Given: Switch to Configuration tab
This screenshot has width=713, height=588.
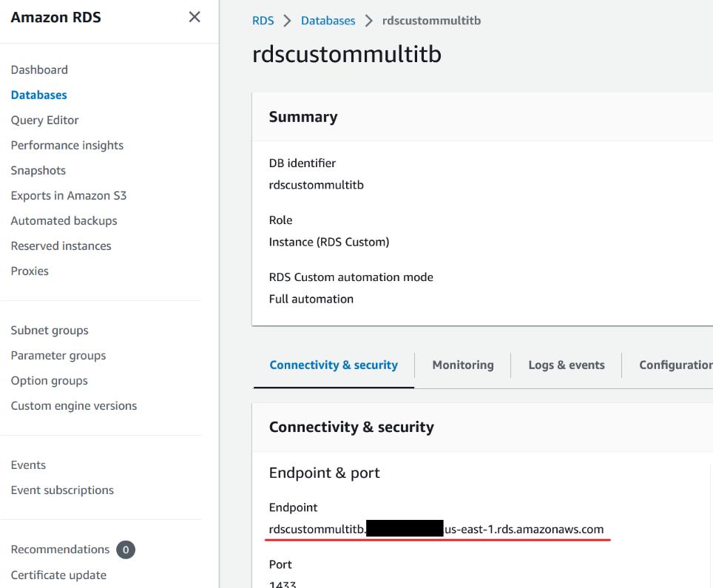Looking at the screenshot, I should (676, 365).
